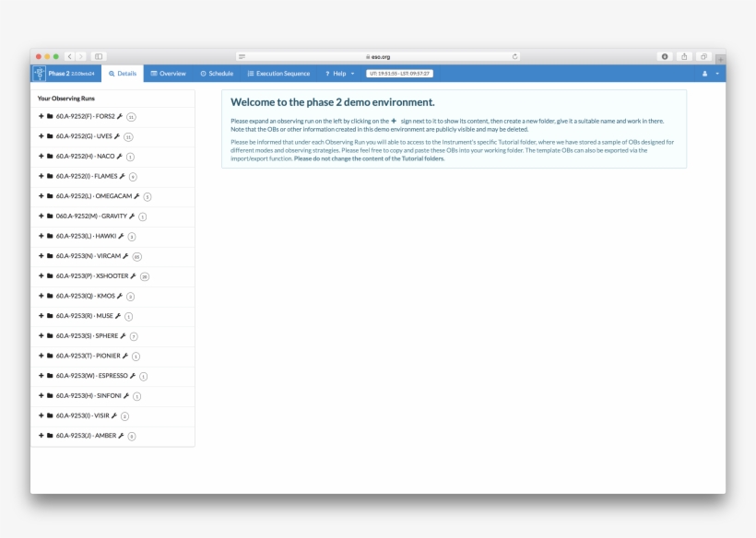The width and height of the screenshot is (756, 538).
Task: Expand the FORS2 observing run with the plus sign
Action: [x=41, y=117]
